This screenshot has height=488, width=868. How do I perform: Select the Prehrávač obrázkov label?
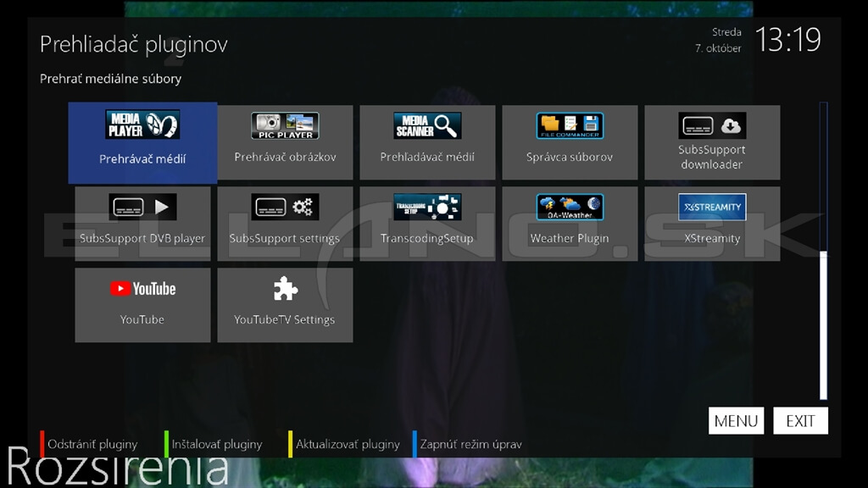point(285,157)
